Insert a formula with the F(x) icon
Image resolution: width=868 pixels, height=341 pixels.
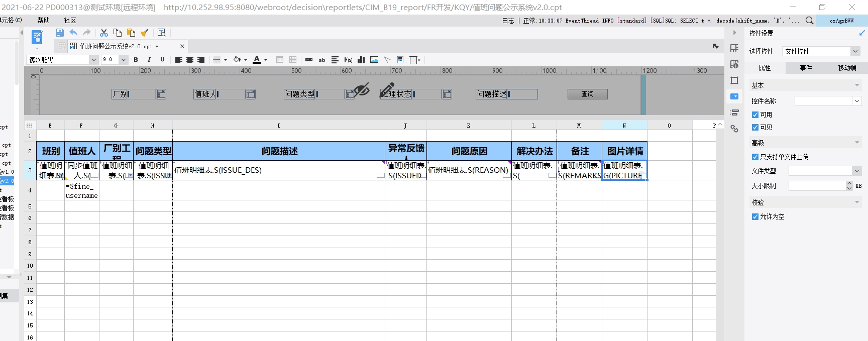[x=348, y=60]
